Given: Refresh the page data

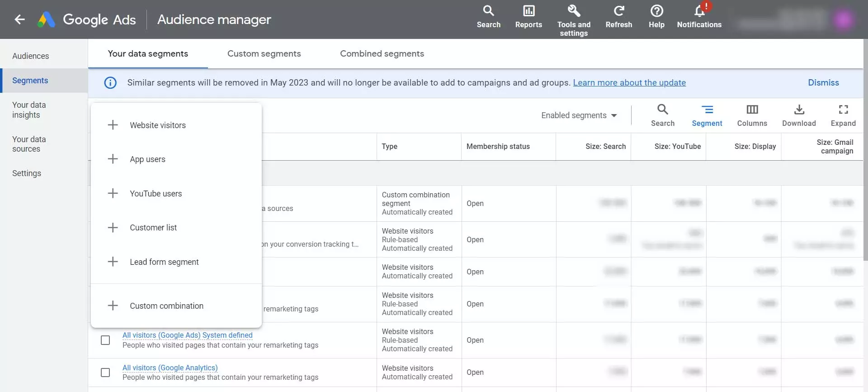Looking at the screenshot, I should (x=618, y=17).
